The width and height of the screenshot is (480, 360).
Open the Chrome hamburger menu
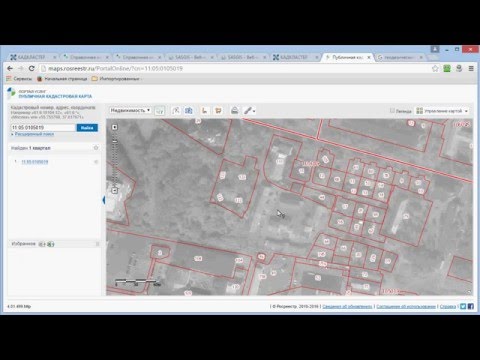pyautogui.click(x=471, y=68)
